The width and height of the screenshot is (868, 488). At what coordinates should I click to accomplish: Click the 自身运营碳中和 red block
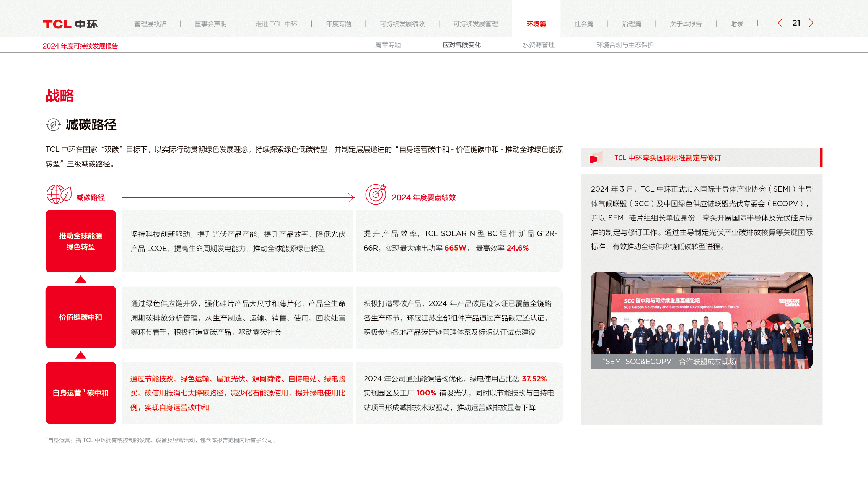pos(80,393)
